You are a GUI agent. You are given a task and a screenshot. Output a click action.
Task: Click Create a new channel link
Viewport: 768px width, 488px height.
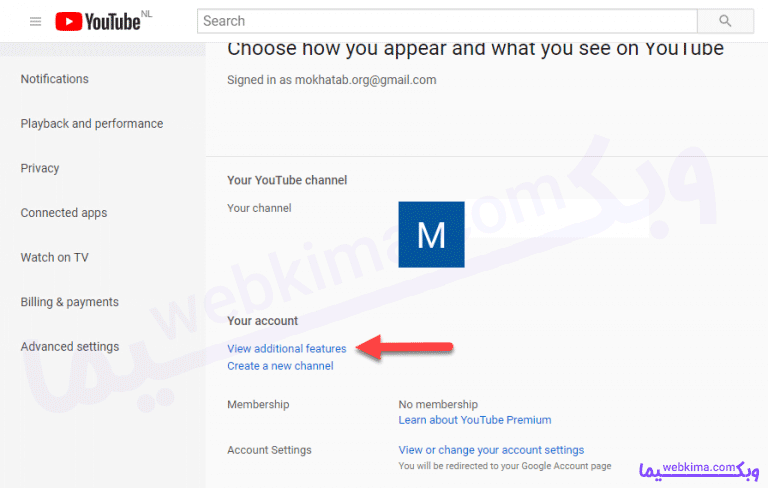[x=280, y=366]
